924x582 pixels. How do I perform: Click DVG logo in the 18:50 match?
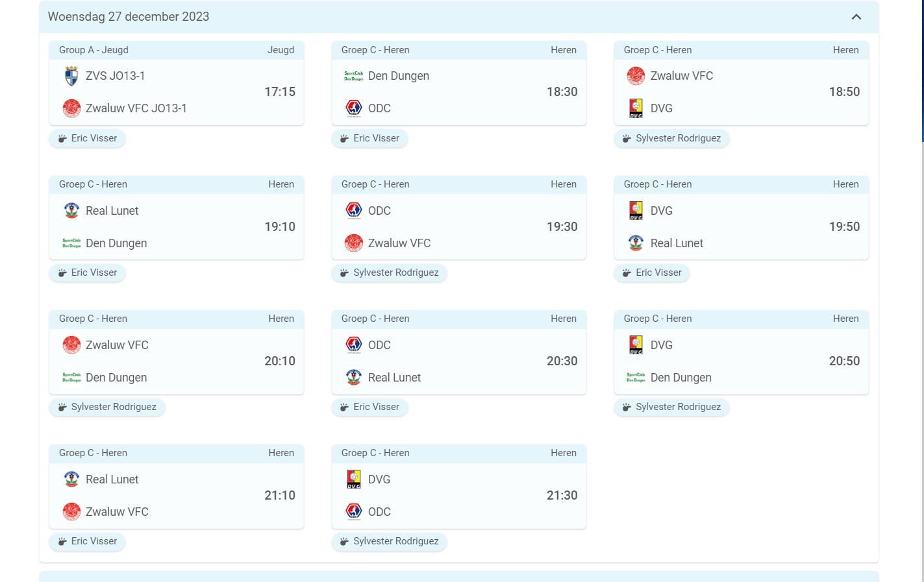[x=636, y=108]
